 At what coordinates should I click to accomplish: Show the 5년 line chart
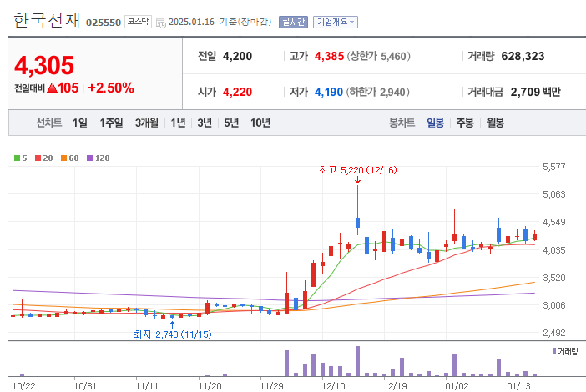tap(231, 123)
